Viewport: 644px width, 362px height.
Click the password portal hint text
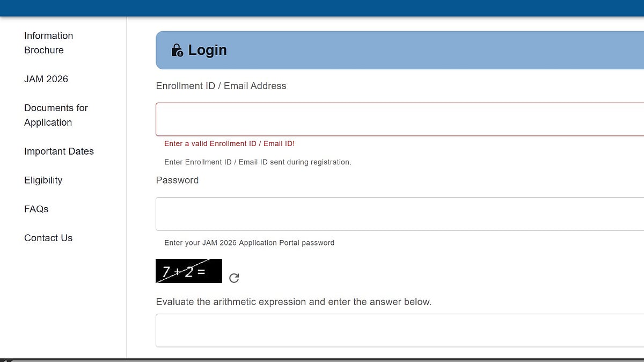pos(249,243)
